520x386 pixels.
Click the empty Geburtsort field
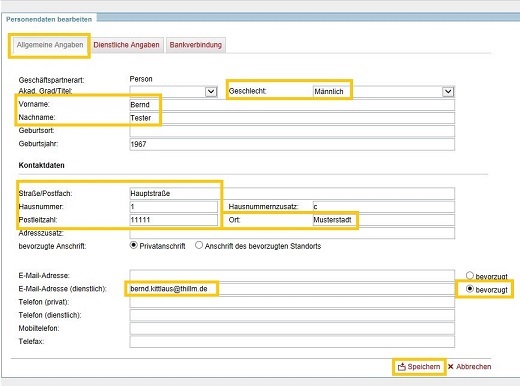(x=292, y=131)
